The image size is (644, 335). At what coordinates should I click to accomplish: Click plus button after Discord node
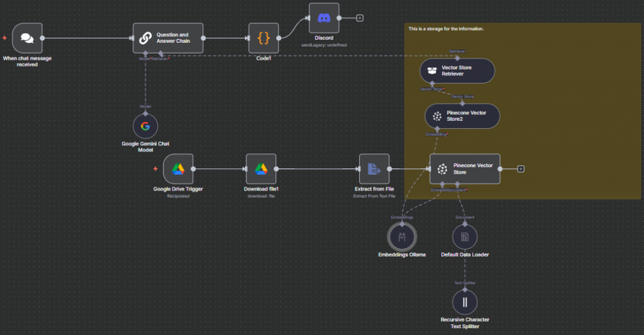(x=359, y=18)
